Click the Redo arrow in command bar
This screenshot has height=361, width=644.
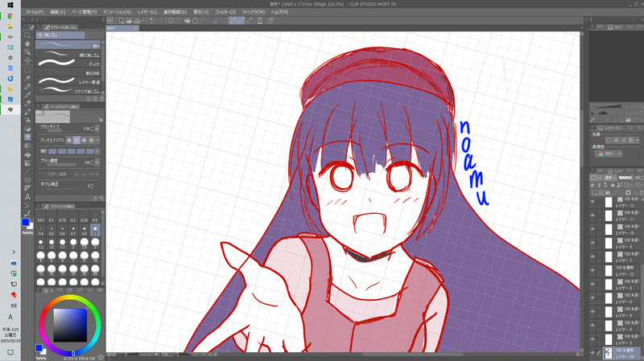pyautogui.click(x=160, y=21)
